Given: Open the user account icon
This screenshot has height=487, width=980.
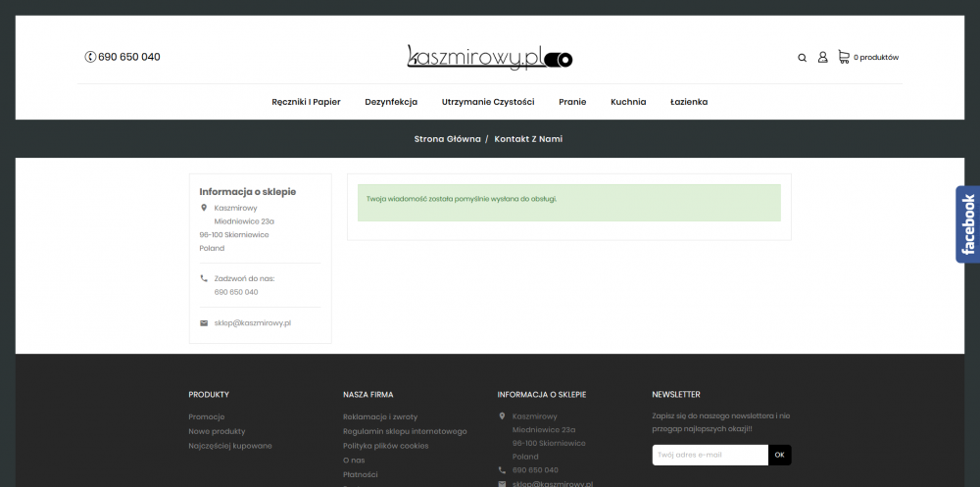Looking at the screenshot, I should pos(822,57).
